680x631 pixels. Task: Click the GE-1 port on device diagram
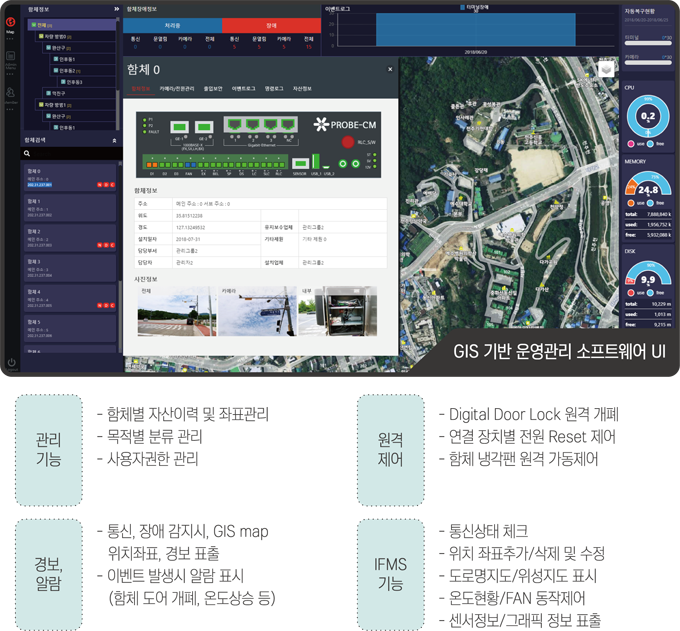coord(180,127)
